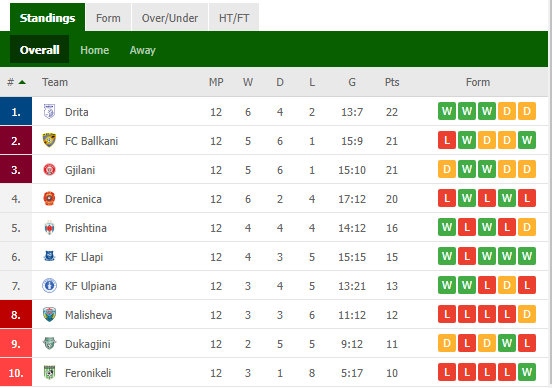
Task: Show Away standings sub-tab
Action: click(142, 50)
